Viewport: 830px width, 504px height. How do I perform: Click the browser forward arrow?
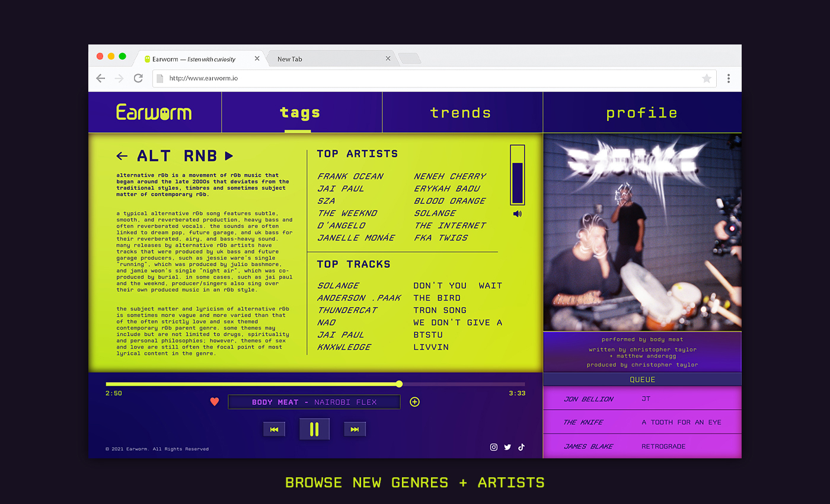click(x=119, y=78)
